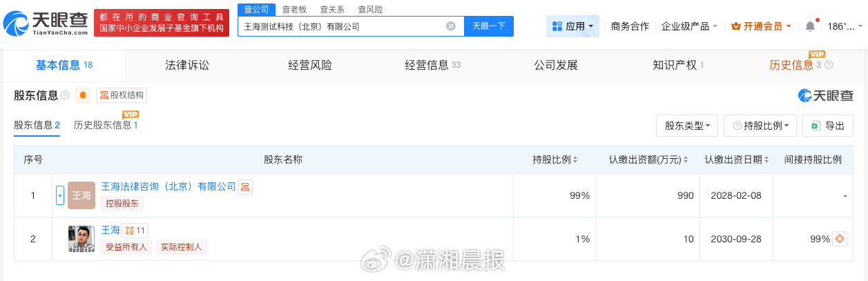Switch to the 经营信息 tab
This screenshot has width=868, height=281.
click(x=432, y=66)
